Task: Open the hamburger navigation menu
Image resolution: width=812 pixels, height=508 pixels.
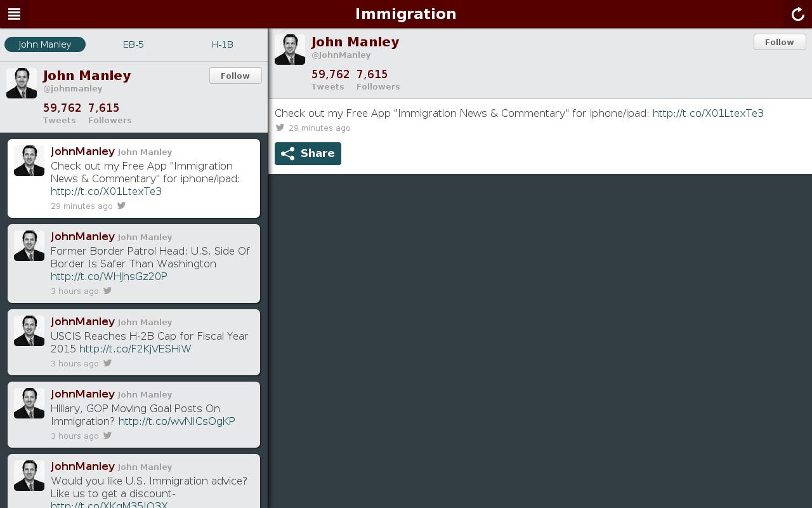Action: (x=14, y=14)
